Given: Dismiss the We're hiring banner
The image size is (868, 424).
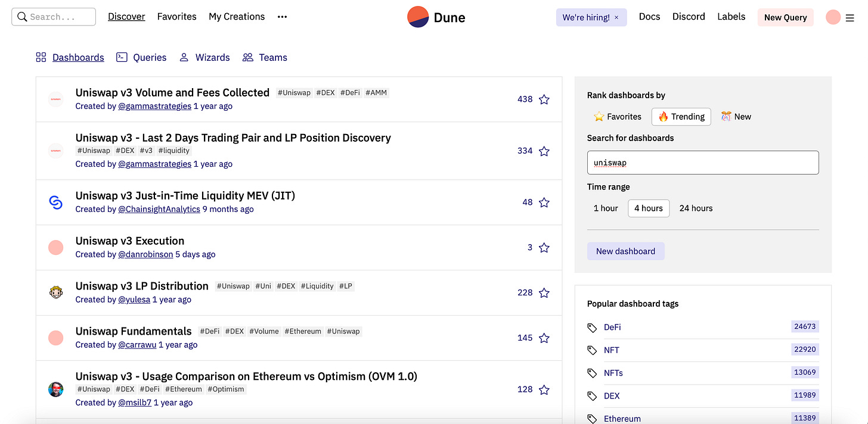Looking at the screenshot, I should click(x=616, y=18).
